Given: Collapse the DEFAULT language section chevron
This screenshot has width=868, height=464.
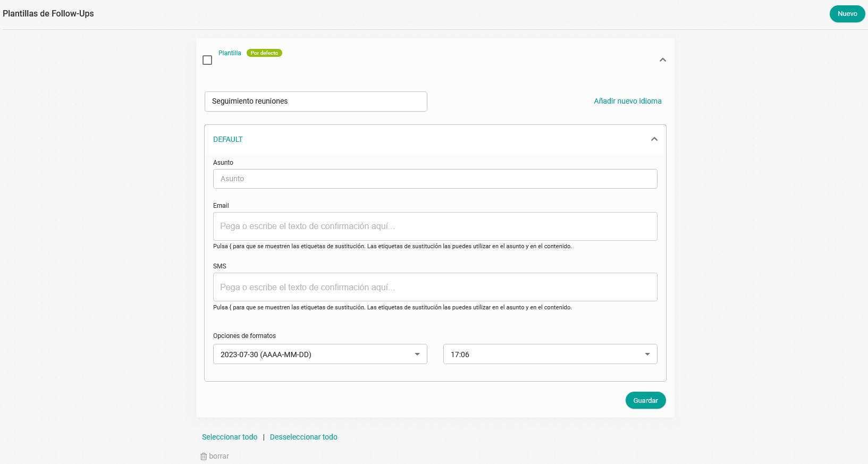Looking at the screenshot, I should (654, 139).
